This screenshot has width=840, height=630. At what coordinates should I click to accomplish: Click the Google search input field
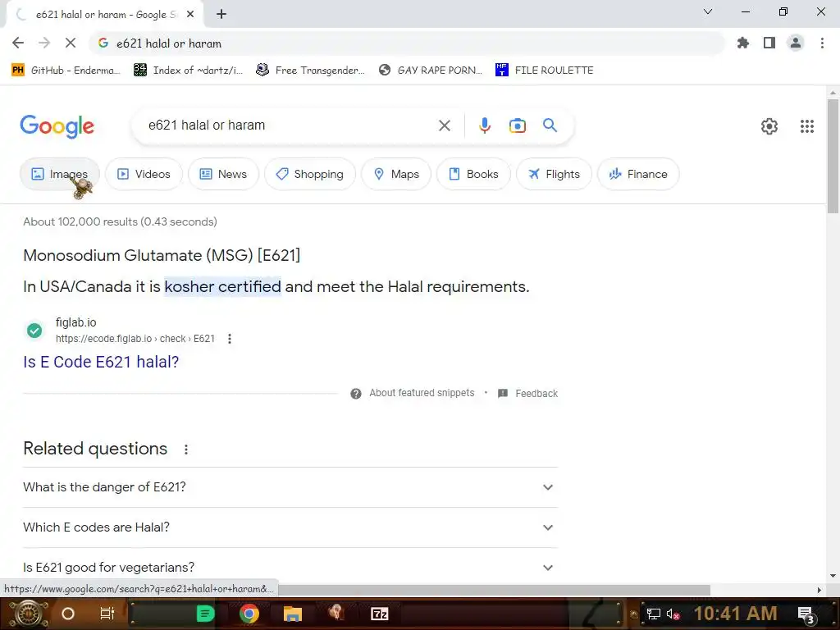point(290,126)
